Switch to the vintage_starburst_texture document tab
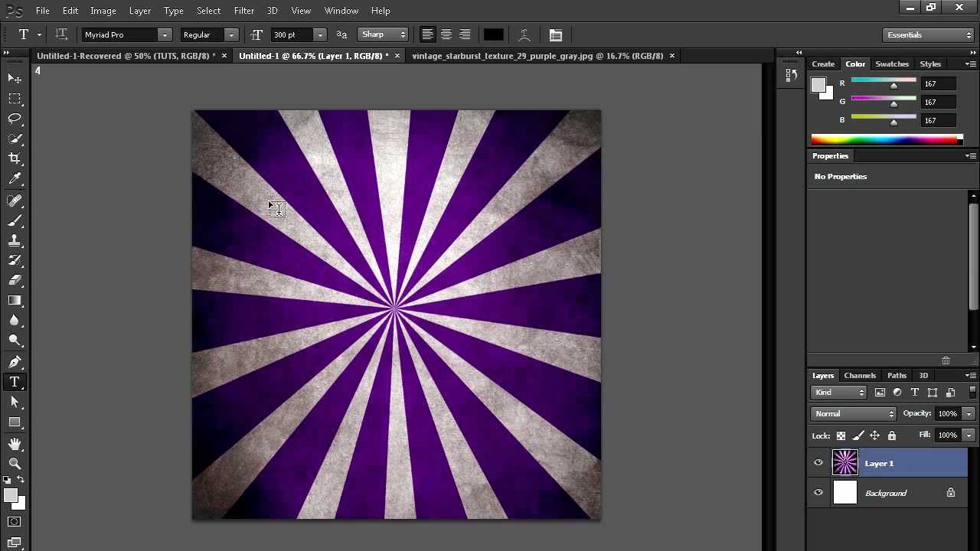 point(537,56)
